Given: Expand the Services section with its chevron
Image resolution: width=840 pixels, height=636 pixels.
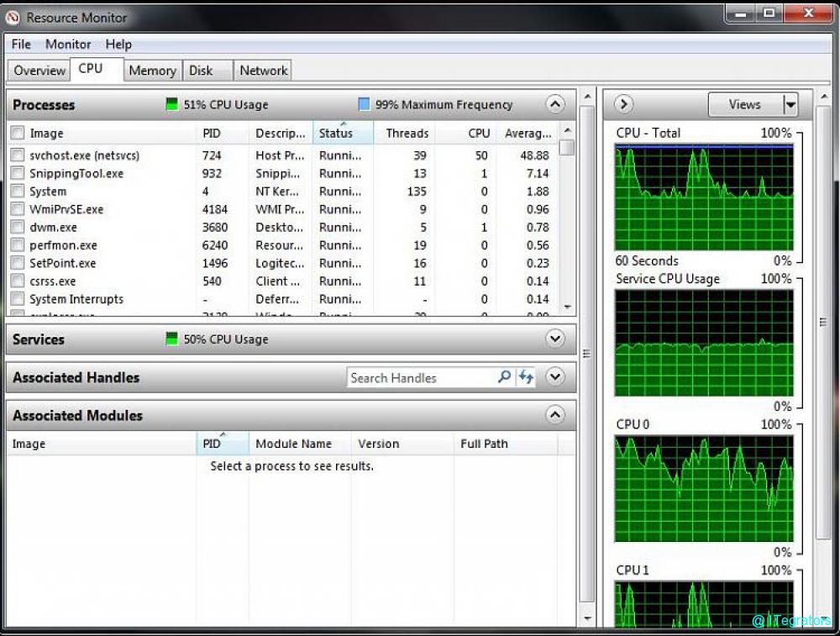Looking at the screenshot, I should click(555, 339).
